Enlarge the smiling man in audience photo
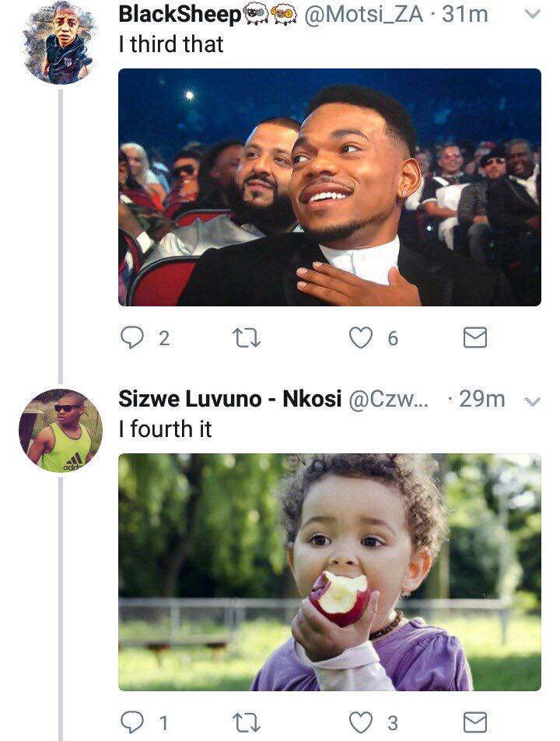Viewport: 560px width, 741px height. pos(329,187)
